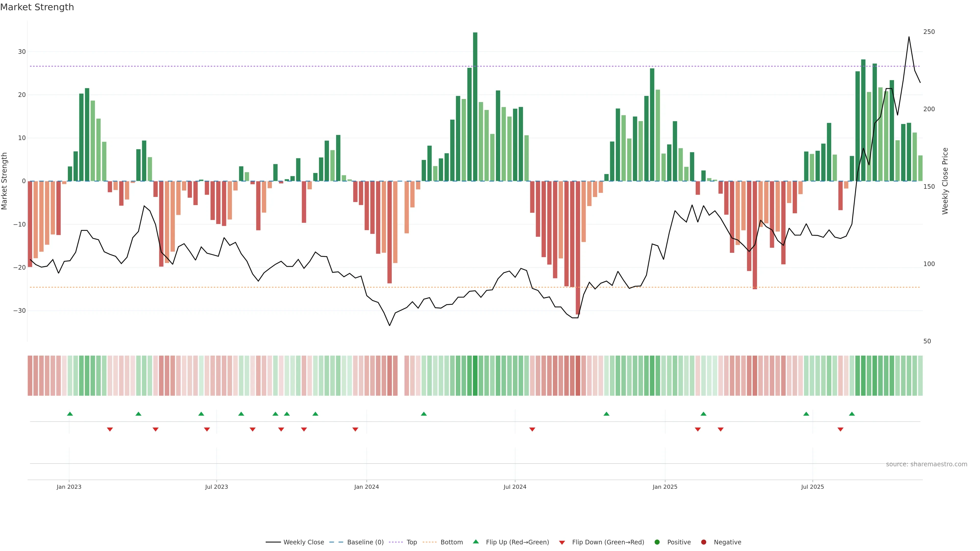Click the rightmost green flip-up triangle marker
The width and height of the screenshot is (980, 551).
852,414
